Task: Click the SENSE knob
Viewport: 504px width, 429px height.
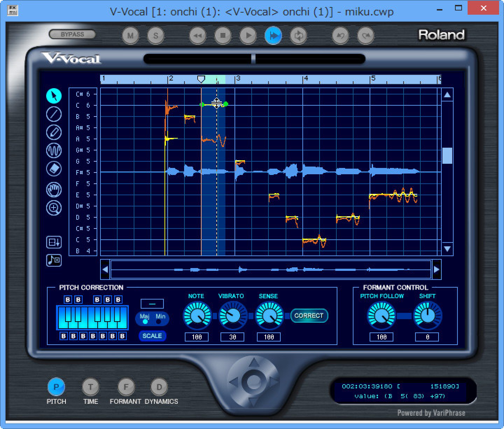Action: pyautogui.click(x=269, y=316)
